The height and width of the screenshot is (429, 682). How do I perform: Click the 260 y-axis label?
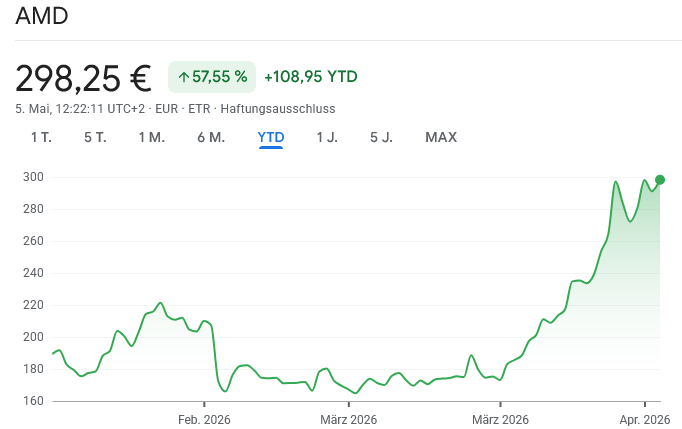pyautogui.click(x=33, y=241)
